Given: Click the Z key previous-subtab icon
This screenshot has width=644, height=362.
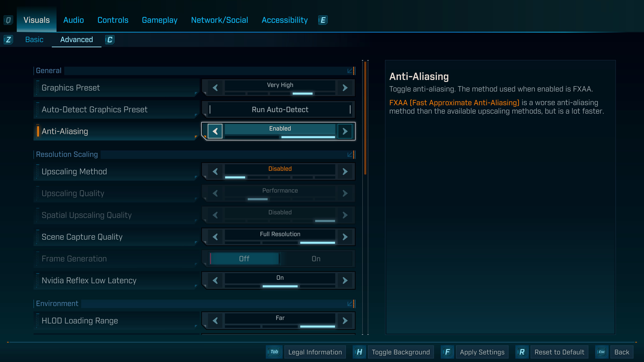Looking at the screenshot, I should (8, 40).
